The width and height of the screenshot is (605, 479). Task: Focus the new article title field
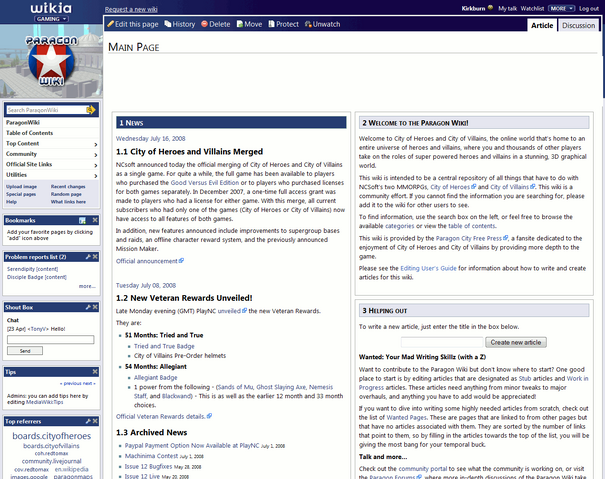point(442,342)
